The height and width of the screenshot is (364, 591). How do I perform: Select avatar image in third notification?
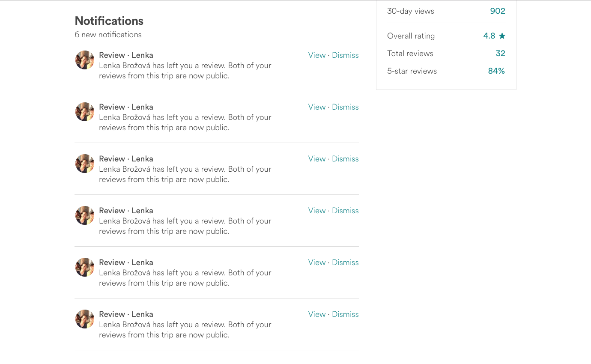click(x=85, y=164)
